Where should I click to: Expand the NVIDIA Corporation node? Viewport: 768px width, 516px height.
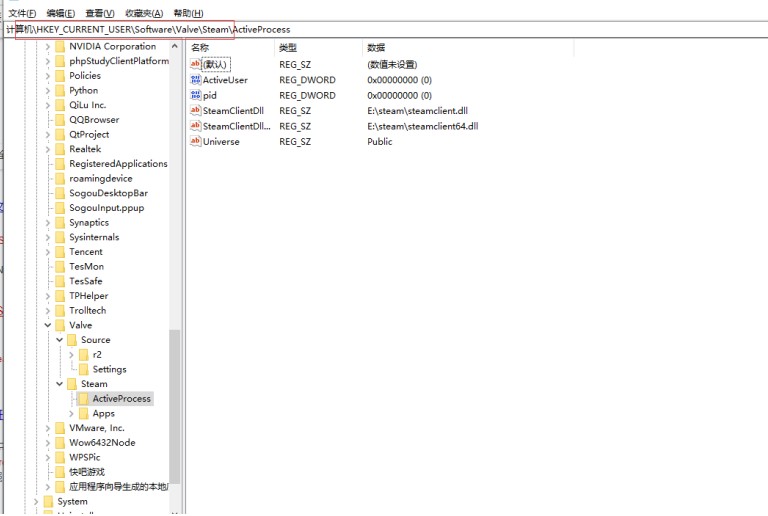[48, 47]
